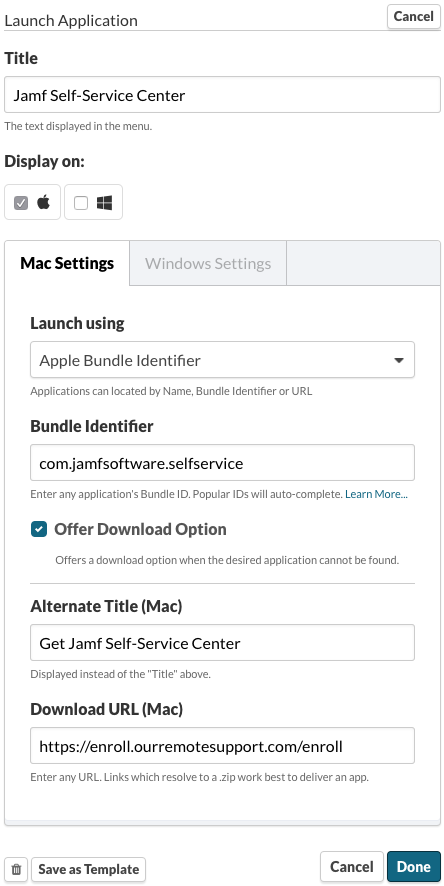Click the Download URL (Mac) field
This screenshot has width=444, height=886.
(222, 746)
